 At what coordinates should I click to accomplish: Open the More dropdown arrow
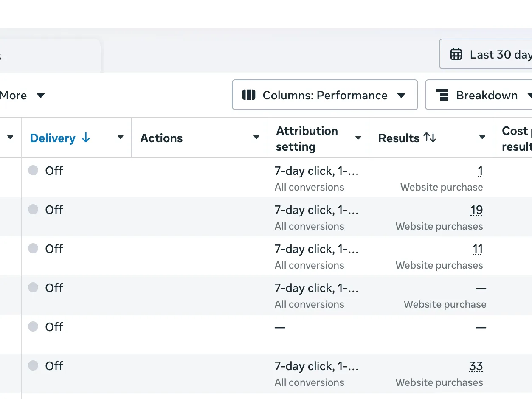[x=41, y=95]
